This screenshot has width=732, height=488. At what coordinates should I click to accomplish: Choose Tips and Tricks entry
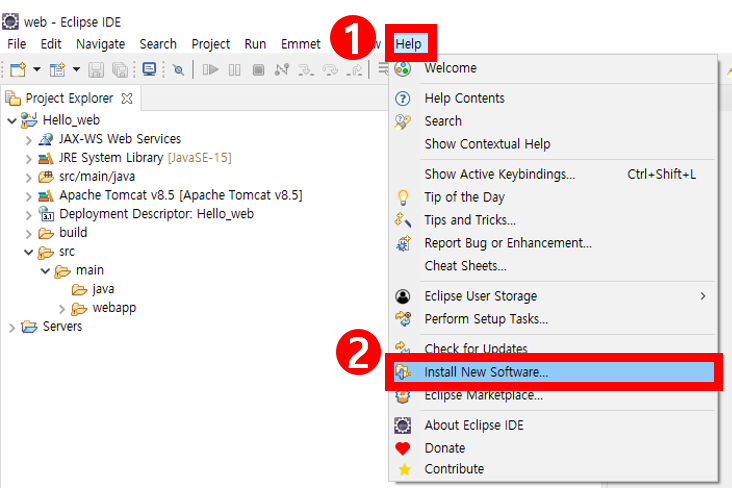point(553,220)
